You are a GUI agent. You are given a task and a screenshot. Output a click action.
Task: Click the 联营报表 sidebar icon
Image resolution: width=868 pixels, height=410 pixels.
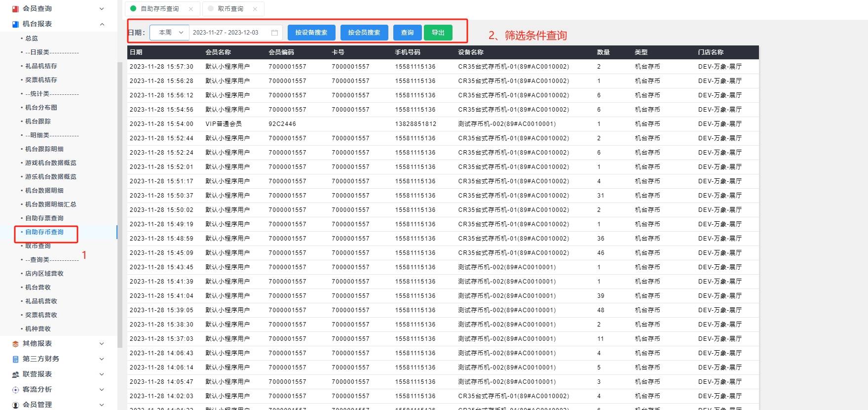pyautogui.click(x=15, y=374)
